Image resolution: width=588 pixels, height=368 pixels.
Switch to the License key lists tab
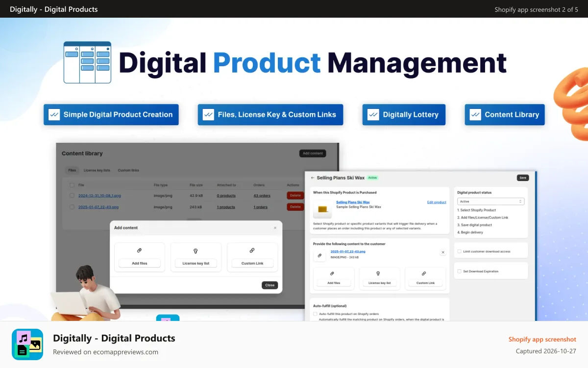pos(97,170)
